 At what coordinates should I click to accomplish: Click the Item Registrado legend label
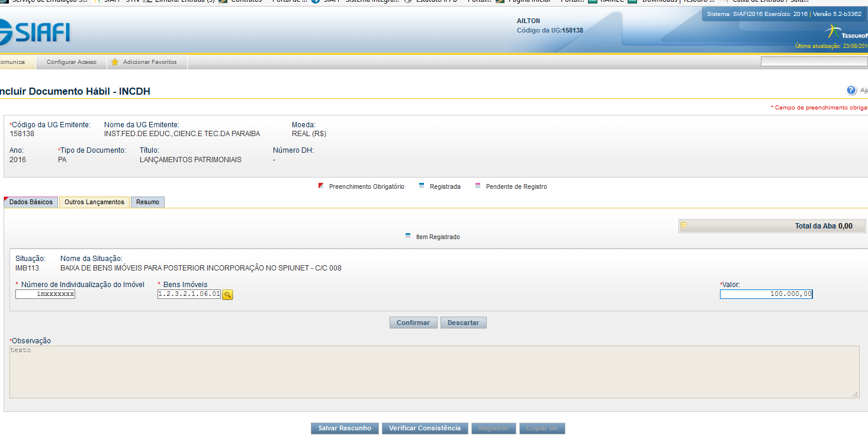(438, 237)
